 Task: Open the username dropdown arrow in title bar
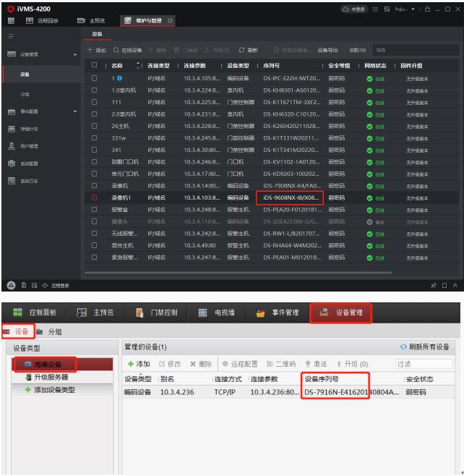pos(413,9)
